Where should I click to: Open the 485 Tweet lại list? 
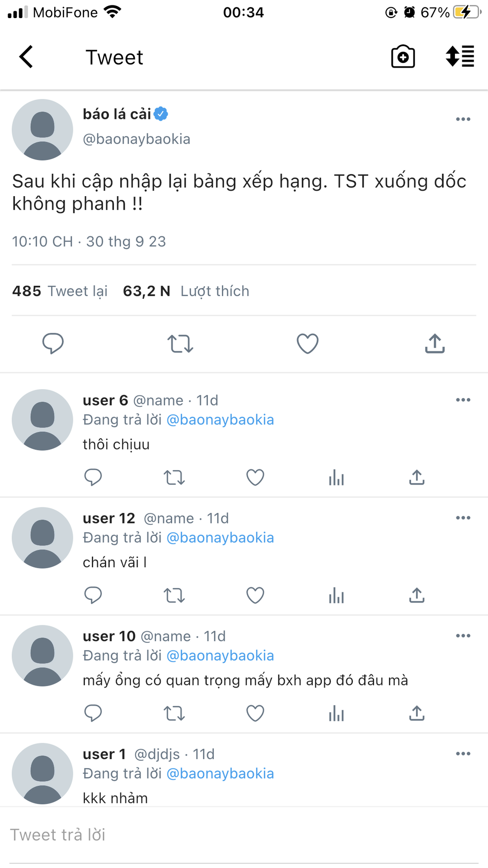(60, 291)
